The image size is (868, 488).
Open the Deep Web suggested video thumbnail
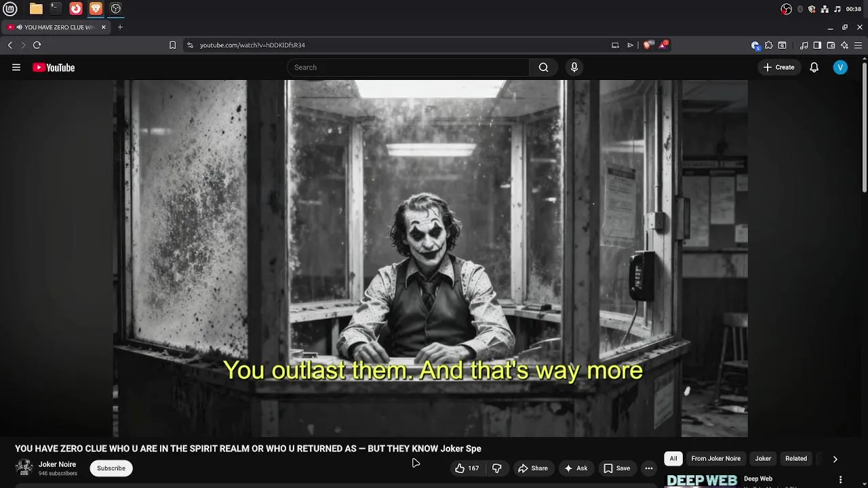702,480
